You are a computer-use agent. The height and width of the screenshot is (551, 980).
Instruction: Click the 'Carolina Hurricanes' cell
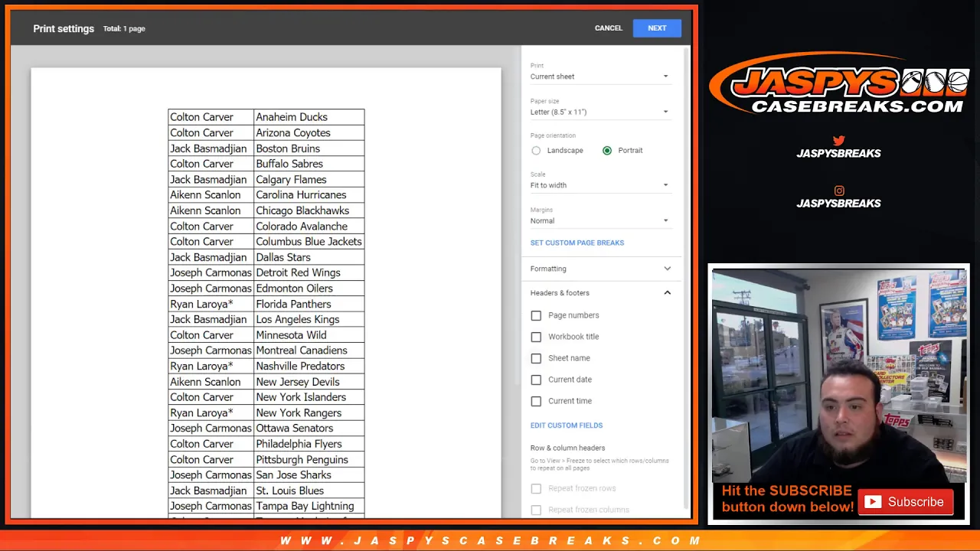pyautogui.click(x=309, y=195)
